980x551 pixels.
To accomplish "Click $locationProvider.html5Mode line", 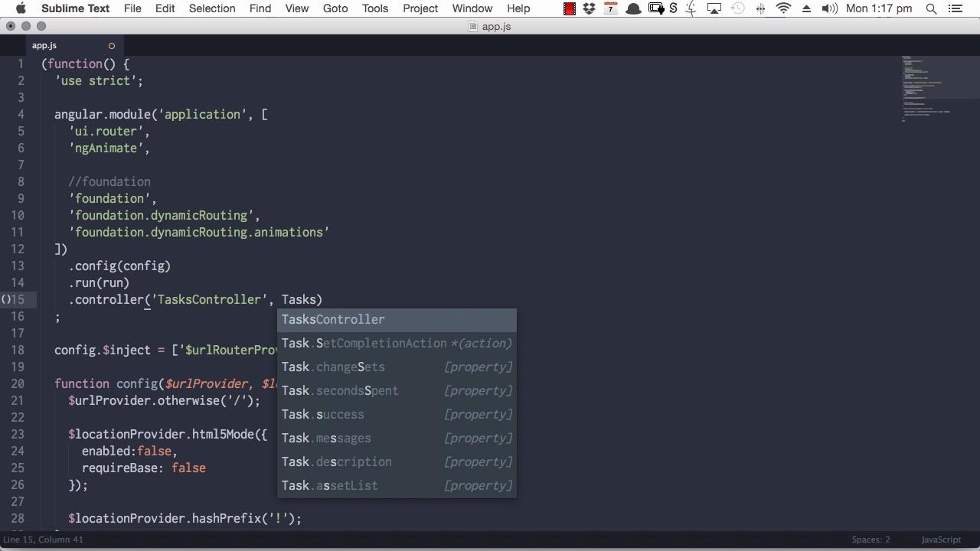I will 168,434.
